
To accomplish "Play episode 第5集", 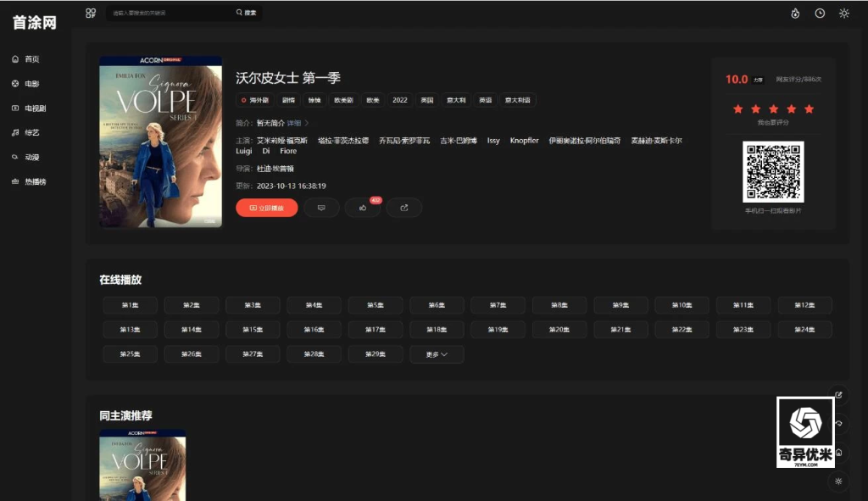I will point(376,305).
